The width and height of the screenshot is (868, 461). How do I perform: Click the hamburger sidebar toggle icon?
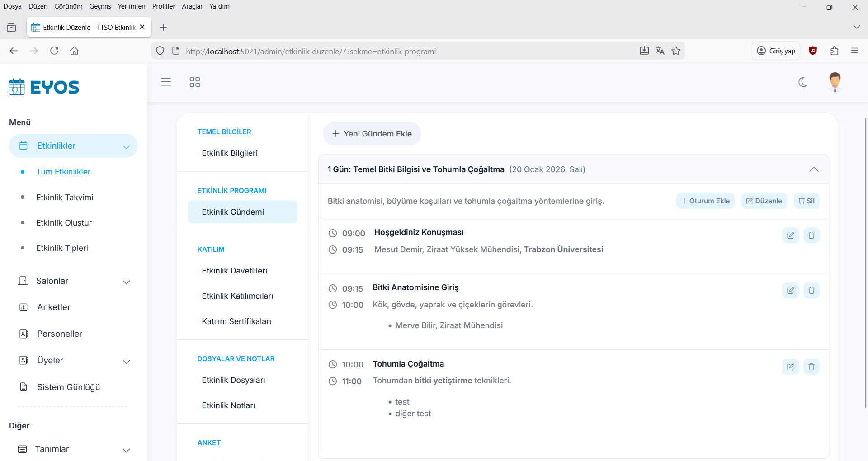tap(166, 82)
